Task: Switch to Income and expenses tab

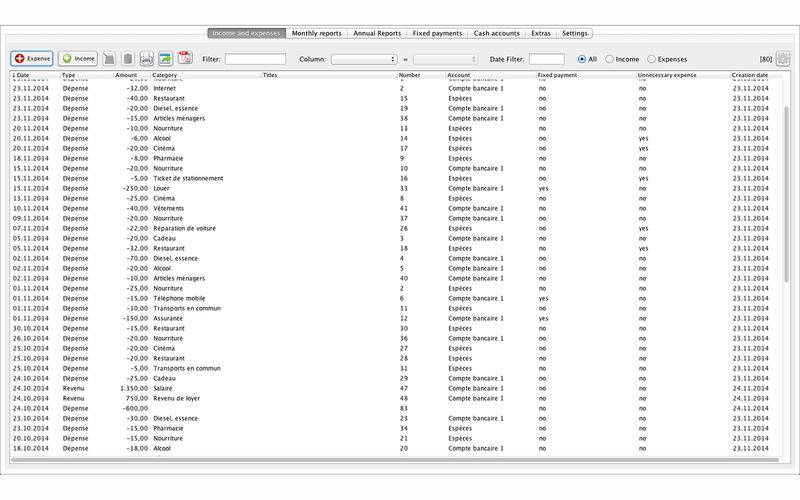Action: 246,33
